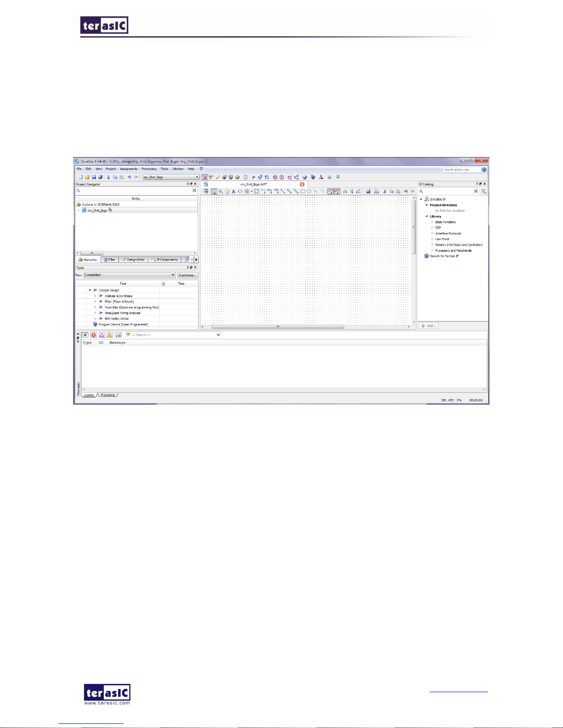Viewport: 563px width, 728px height.
Task: Click the Flip horizontal icon in schematic toolbar
Action: 345,191
